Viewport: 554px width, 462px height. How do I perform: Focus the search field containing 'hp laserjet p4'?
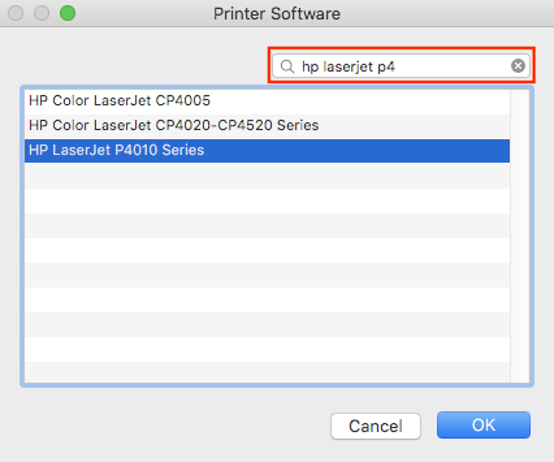coord(401,66)
